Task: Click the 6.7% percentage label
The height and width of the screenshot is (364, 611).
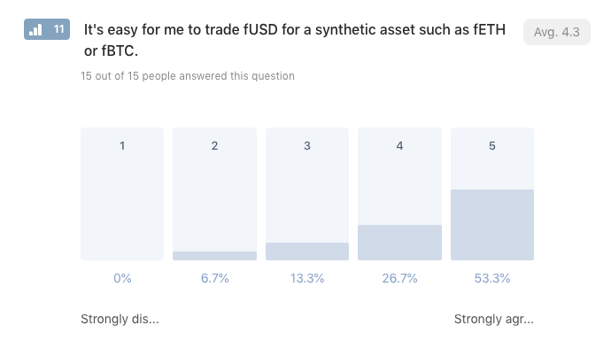Action: pyautogui.click(x=214, y=278)
